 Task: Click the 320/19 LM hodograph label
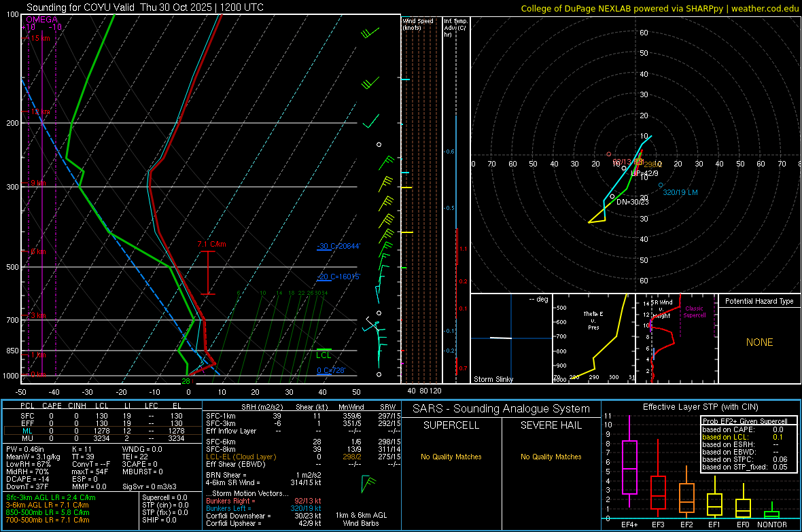(x=680, y=192)
